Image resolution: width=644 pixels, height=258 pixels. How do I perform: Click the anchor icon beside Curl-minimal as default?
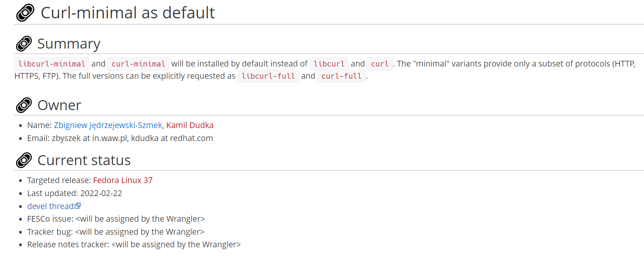(25, 13)
